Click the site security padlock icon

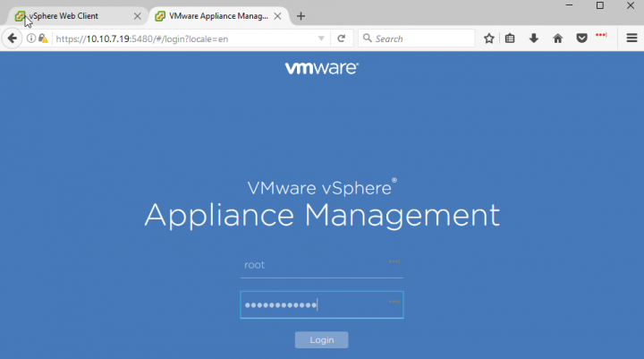point(42,38)
